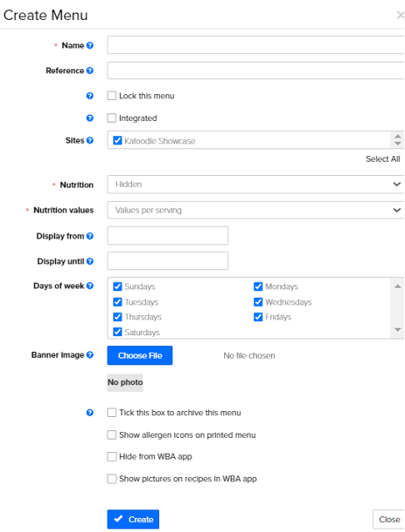Expand the Nutrition values dropdown
405x532 pixels.
[256, 210]
